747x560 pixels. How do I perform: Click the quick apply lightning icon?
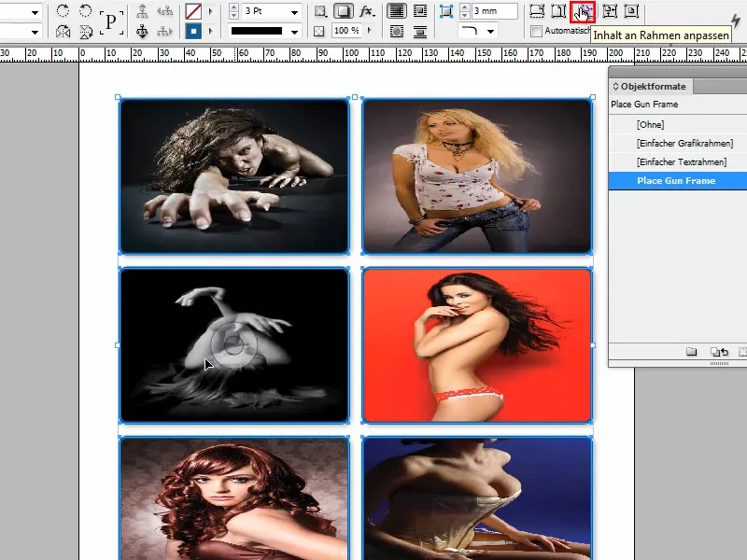click(736, 21)
